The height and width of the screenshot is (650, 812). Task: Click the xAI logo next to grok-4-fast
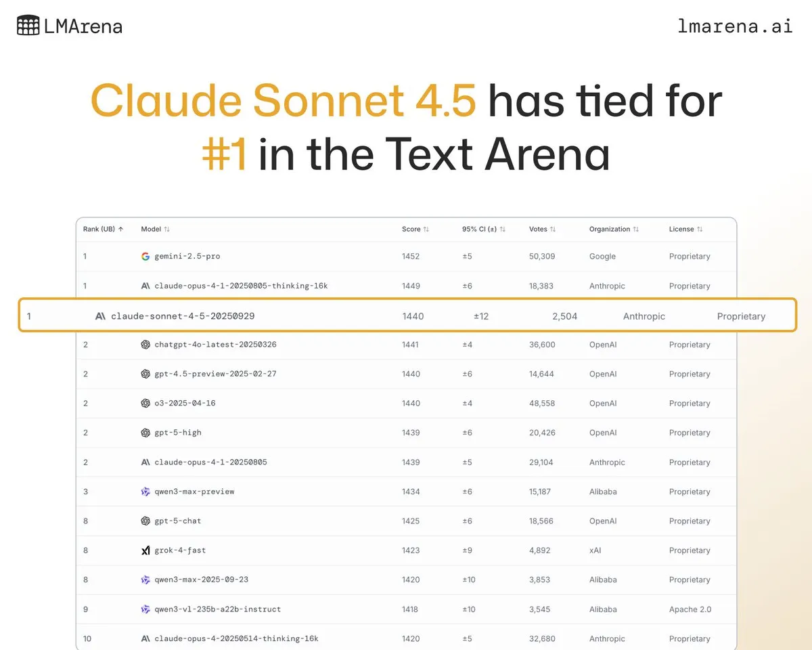145,550
